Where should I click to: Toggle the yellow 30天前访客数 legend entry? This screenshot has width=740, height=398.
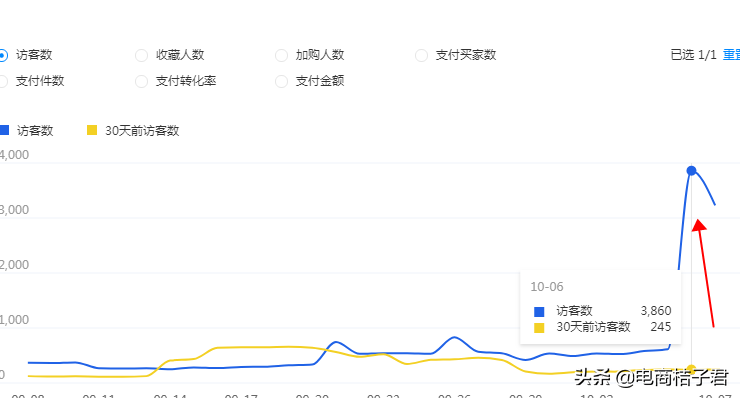(133, 131)
